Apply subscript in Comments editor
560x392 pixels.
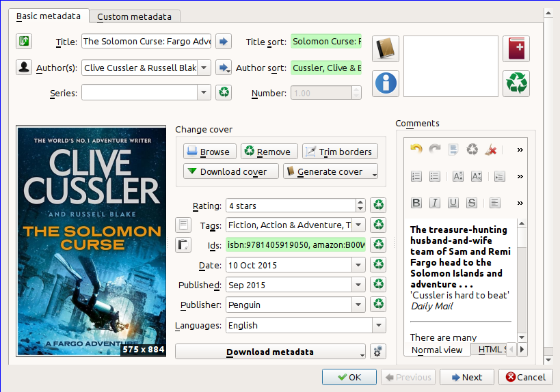point(477,176)
